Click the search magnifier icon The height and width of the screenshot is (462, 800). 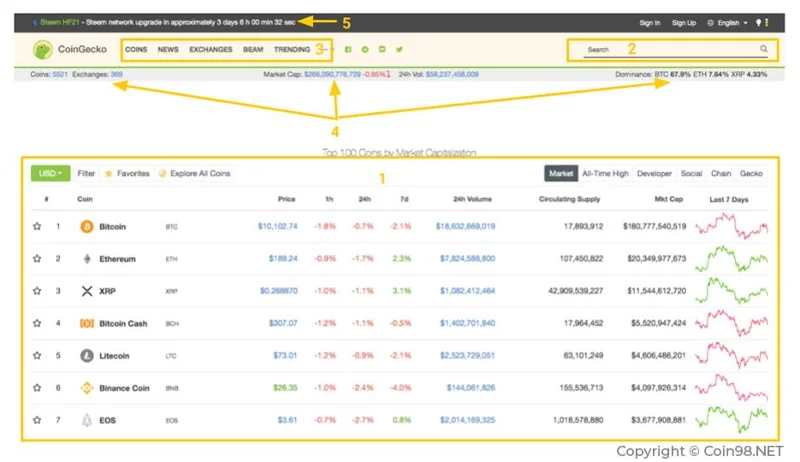click(x=764, y=49)
